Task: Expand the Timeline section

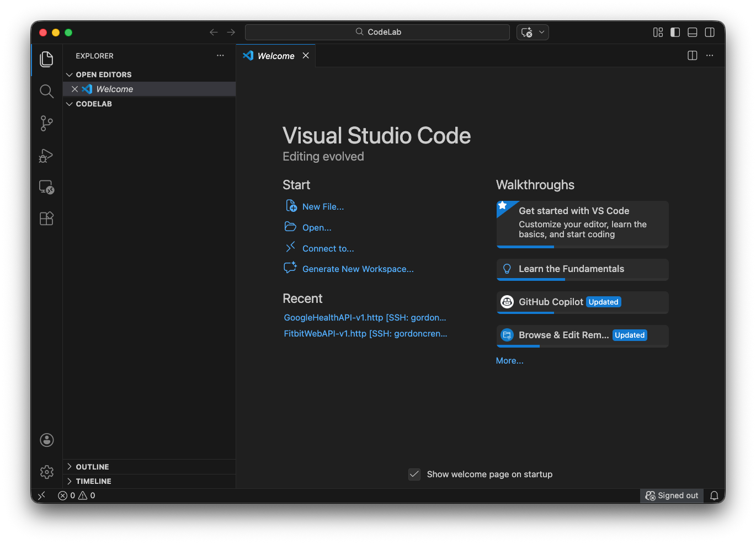Action: (93, 481)
